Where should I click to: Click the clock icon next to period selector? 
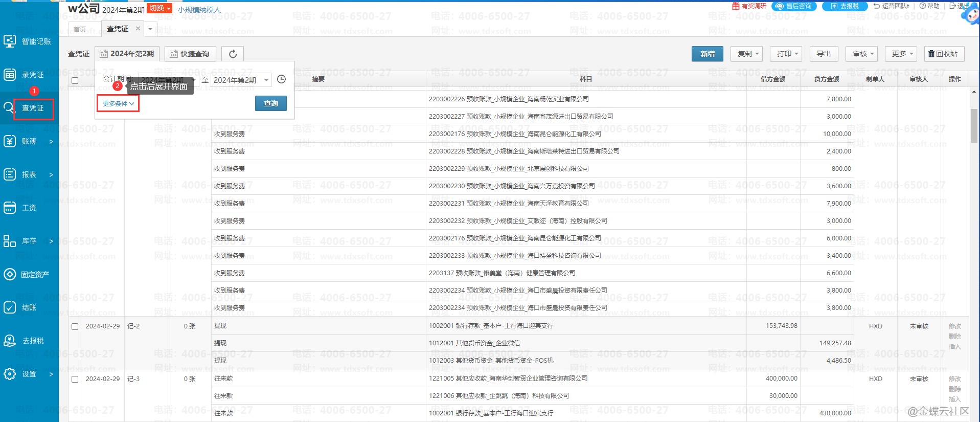click(x=281, y=79)
